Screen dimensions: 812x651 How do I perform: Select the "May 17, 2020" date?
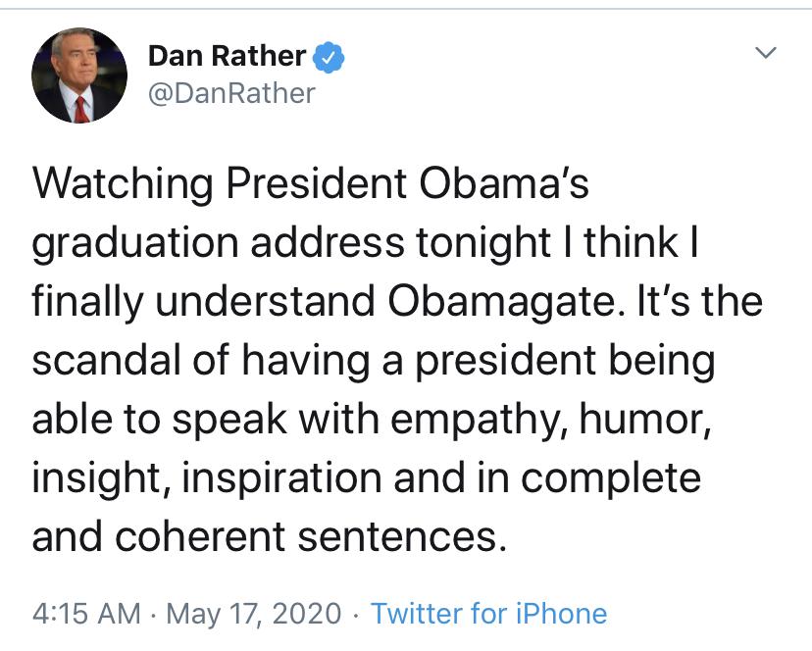(256, 614)
